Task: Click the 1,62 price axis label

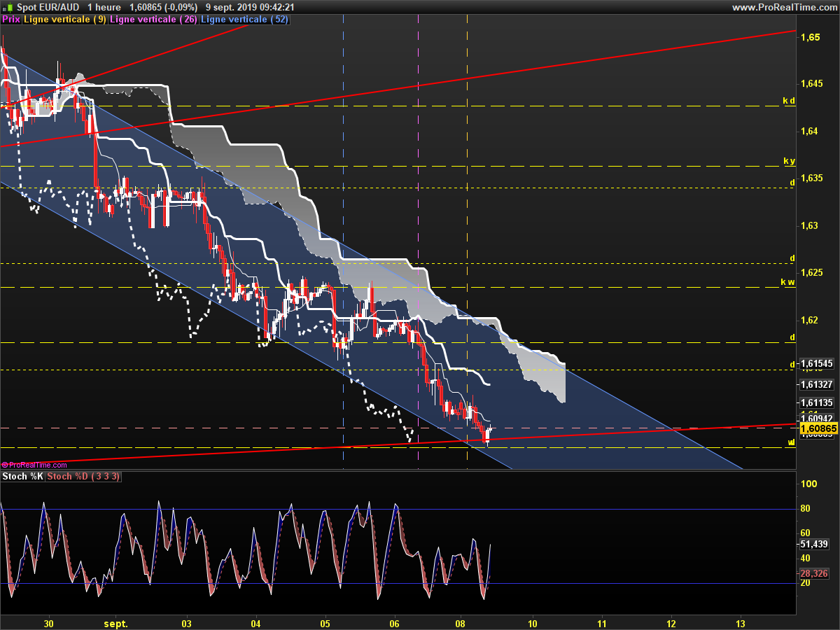Action: coord(809,320)
